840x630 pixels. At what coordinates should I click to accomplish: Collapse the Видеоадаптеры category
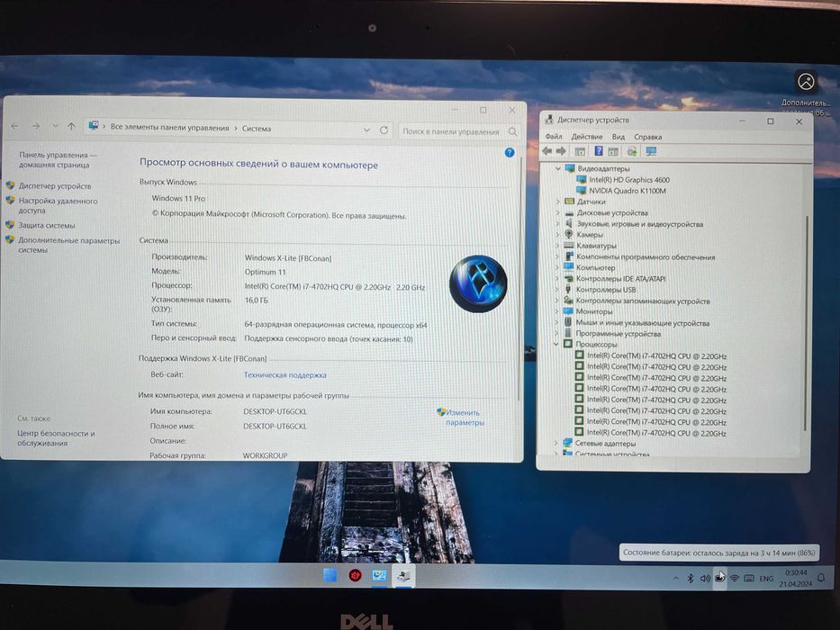[557, 169]
